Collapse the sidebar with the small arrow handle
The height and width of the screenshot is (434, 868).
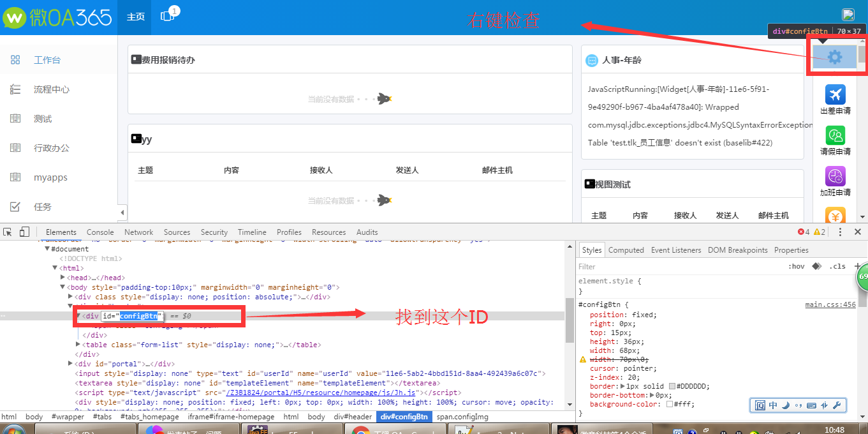pyautogui.click(x=122, y=213)
